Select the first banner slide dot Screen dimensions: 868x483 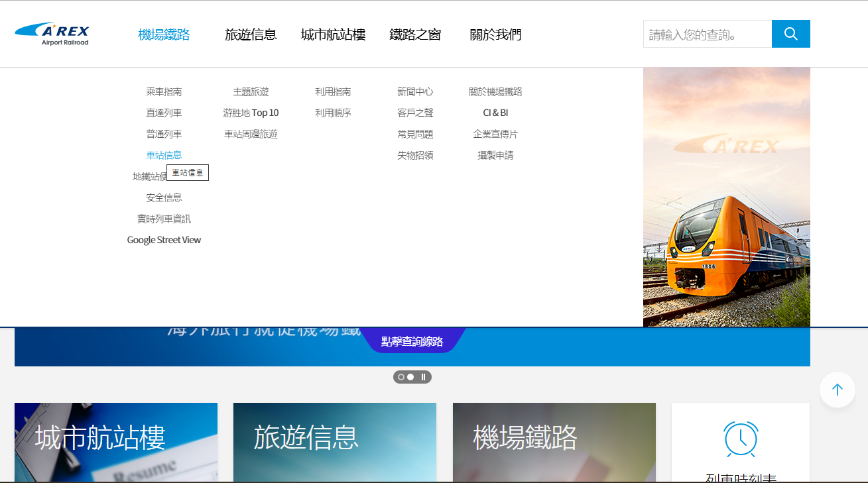(401, 377)
